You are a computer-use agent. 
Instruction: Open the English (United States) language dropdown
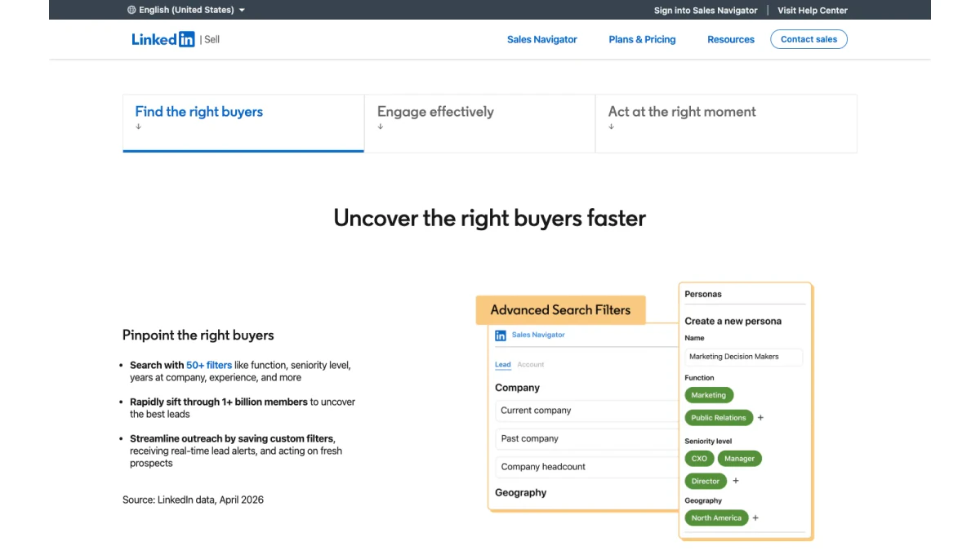click(186, 10)
